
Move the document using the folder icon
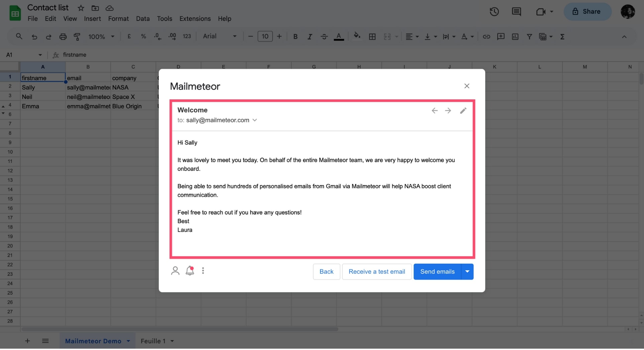point(95,8)
